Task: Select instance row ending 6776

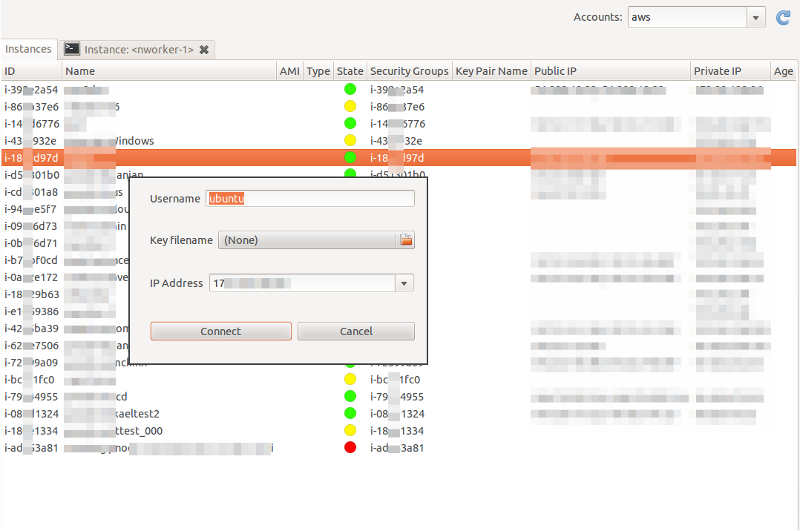Action: [x=398, y=124]
